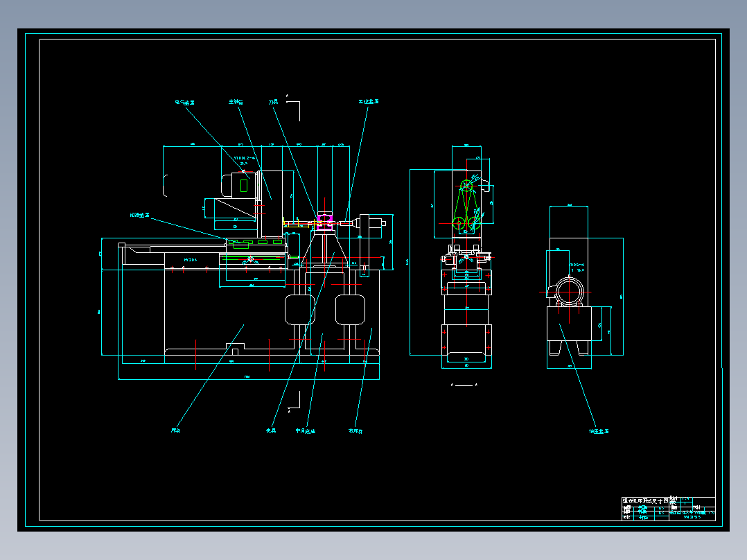747x560 pixels.
Task: Click the 润滑装置 callout label
Action: (x=139, y=216)
